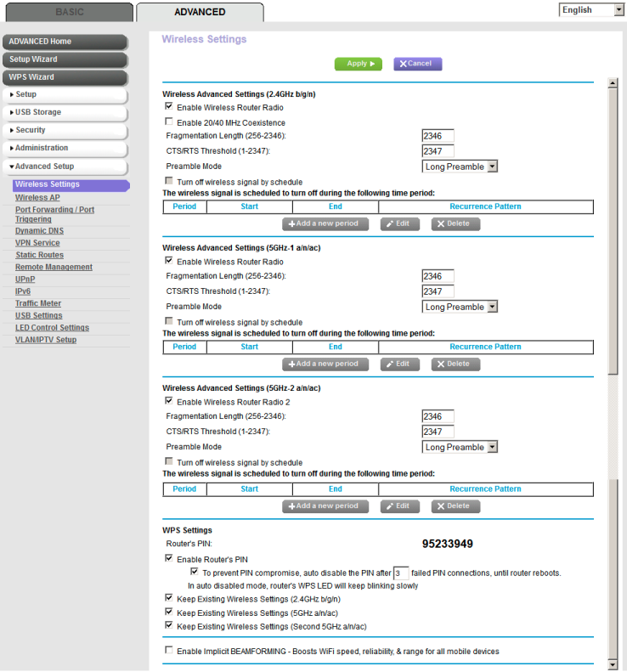Add a new period for 2.4GHz schedule
Image resolution: width=627 pixels, height=672 pixels.
[325, 223]
